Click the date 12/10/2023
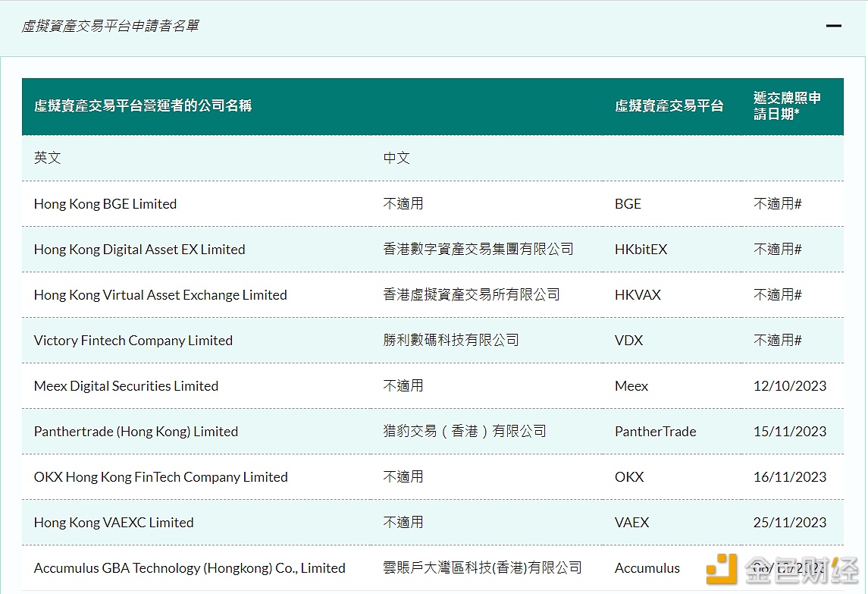 (790, 385)
